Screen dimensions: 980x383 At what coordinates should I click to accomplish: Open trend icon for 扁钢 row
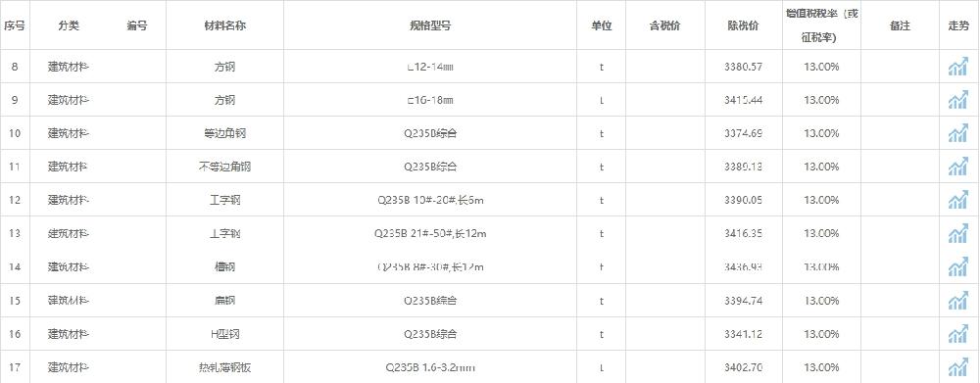(957, 301)
